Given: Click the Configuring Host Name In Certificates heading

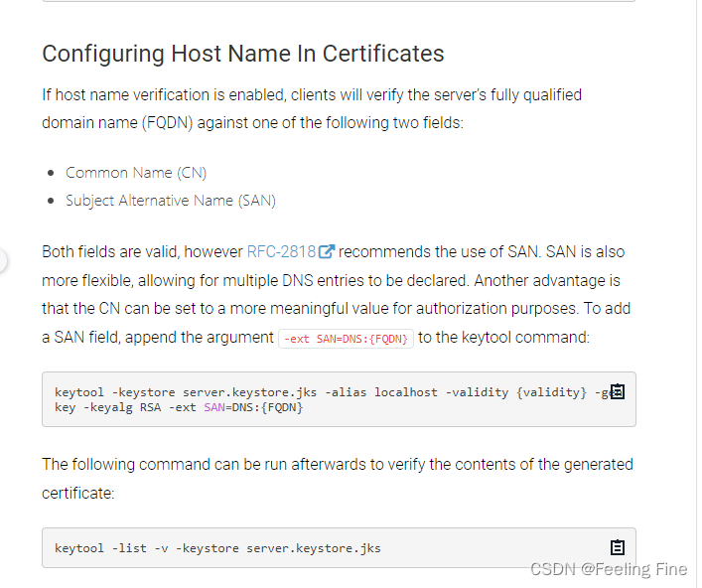Looking at the screenshot, I should [244, 55].
